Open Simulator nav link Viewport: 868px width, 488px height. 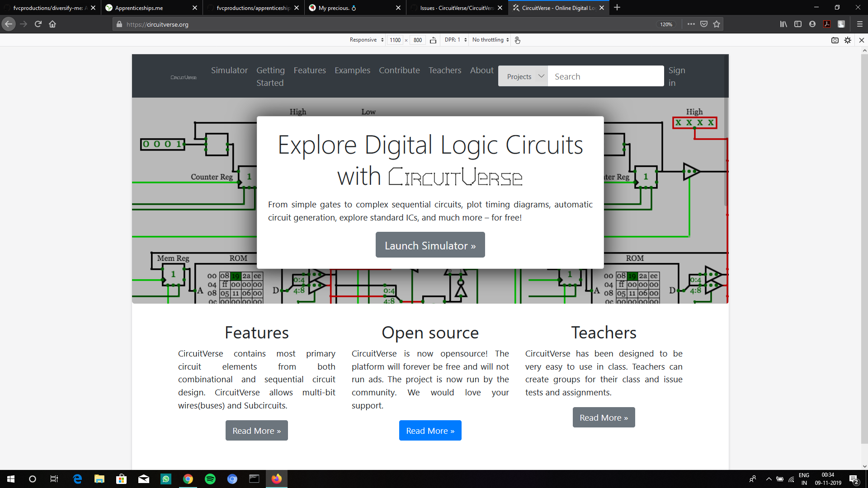point(229,70)
